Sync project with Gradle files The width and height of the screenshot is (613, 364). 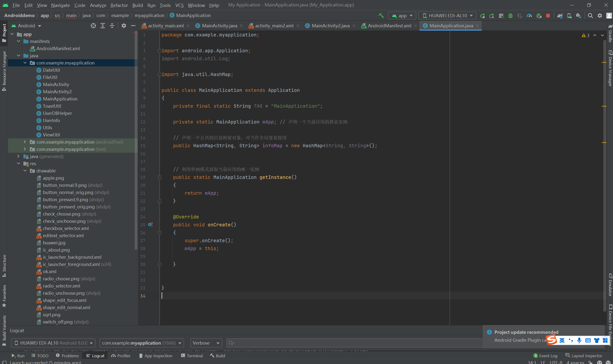point(560,15)
